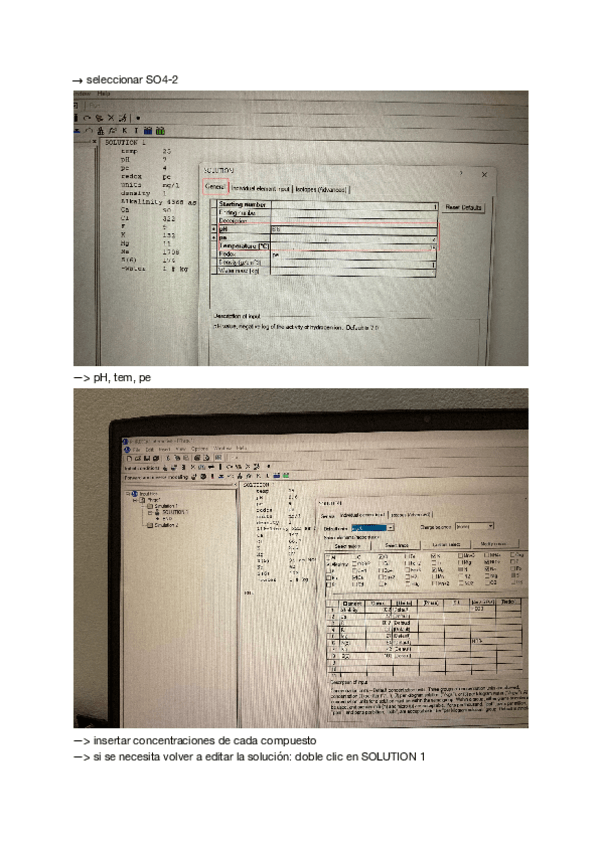Image resolution: width=600 pixels, height=848 pixels.
Task: Click the green icon in lower photo modeling toolbar
Action: coord(285,476)
